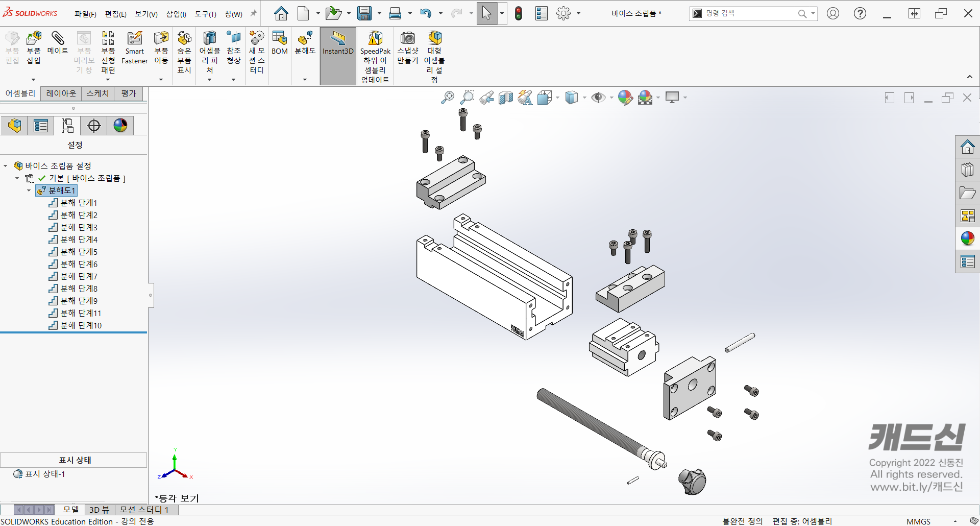Click the Print icon
This screenshot has width=980, height=526.
[395, 13]
